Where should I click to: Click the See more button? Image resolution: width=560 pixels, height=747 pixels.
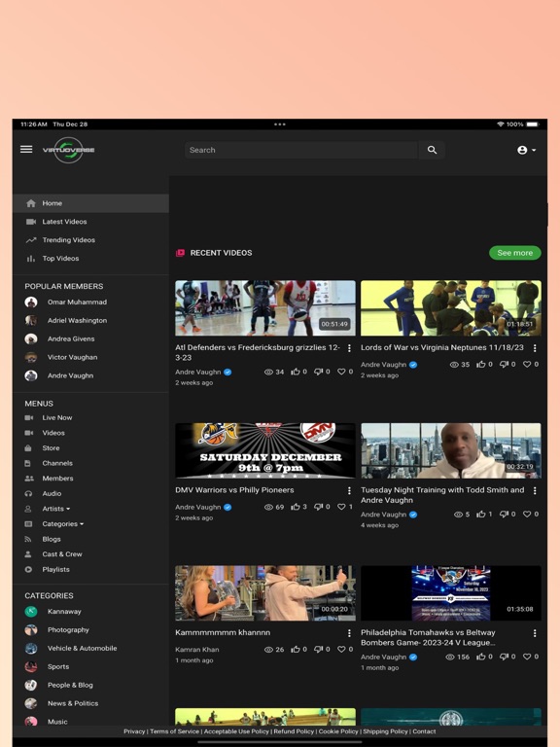click(x=514, y=253)
